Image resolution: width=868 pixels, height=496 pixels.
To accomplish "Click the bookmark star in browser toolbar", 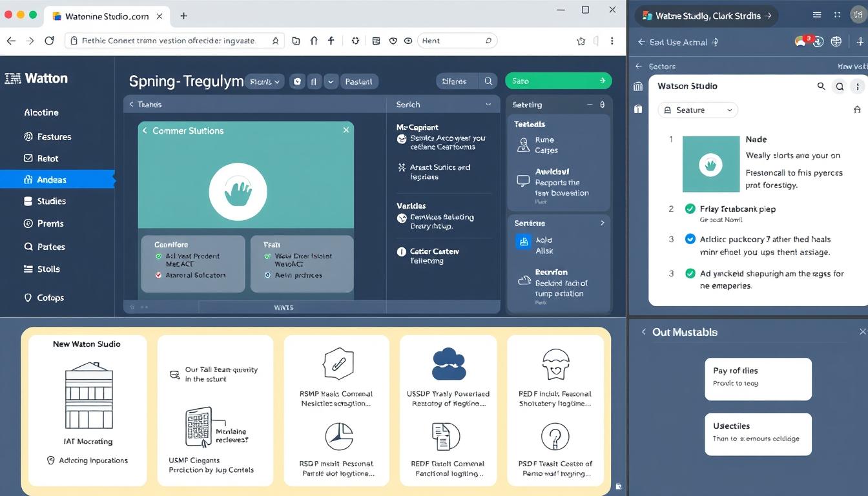I will point(581,41).
